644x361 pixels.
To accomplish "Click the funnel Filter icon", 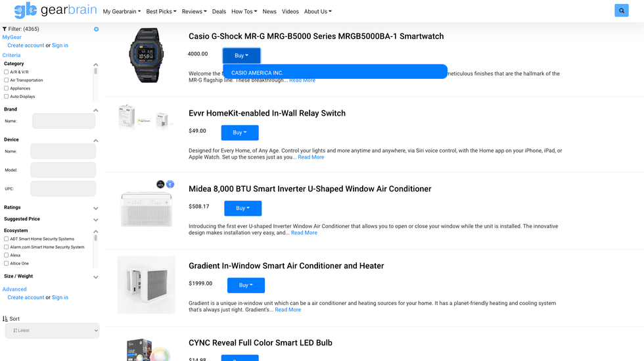I will 5,30.
